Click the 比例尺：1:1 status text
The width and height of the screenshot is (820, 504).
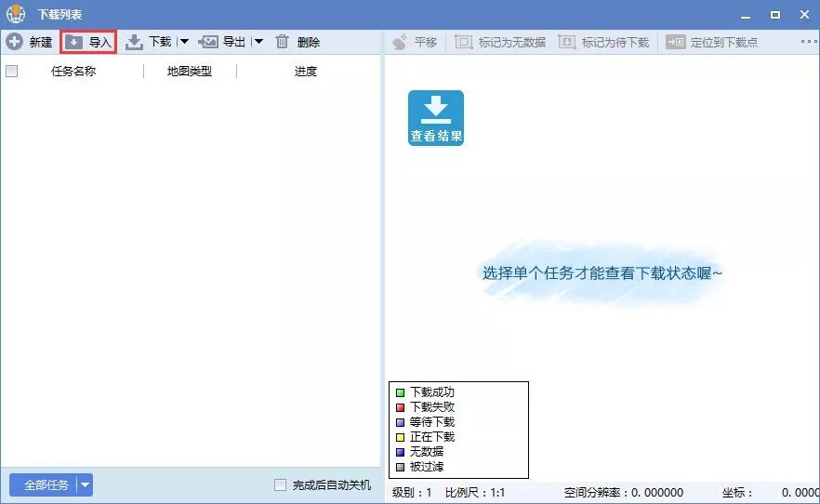475,493
